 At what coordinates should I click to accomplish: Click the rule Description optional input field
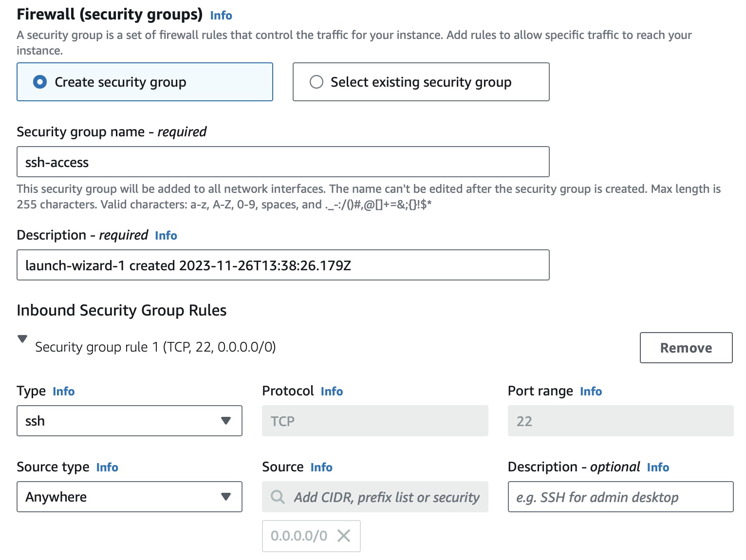[x=620, y=497]
